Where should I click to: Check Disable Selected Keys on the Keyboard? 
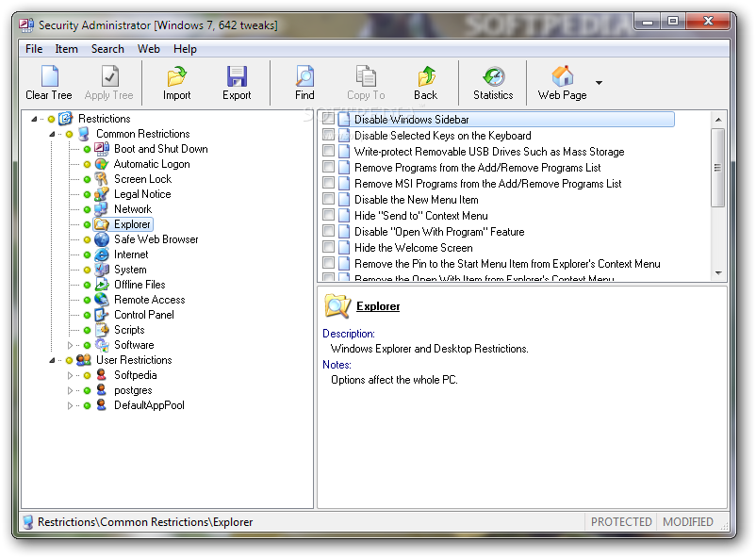coord(328,134)
